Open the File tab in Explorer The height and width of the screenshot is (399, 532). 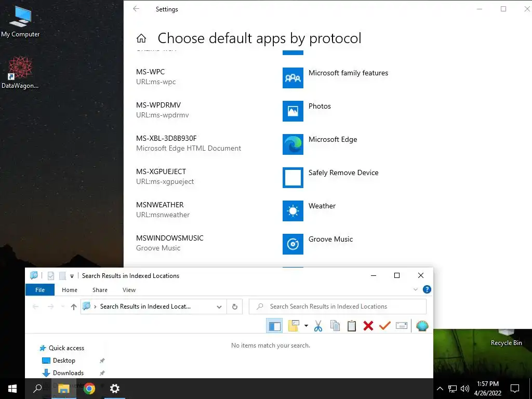click(x=39, y=290)
